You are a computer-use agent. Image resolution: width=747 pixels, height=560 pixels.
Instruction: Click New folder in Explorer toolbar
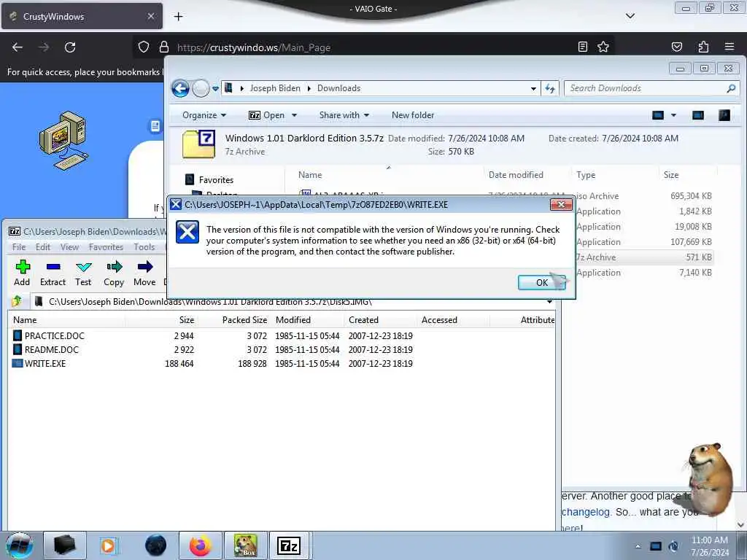pos(413,115)
